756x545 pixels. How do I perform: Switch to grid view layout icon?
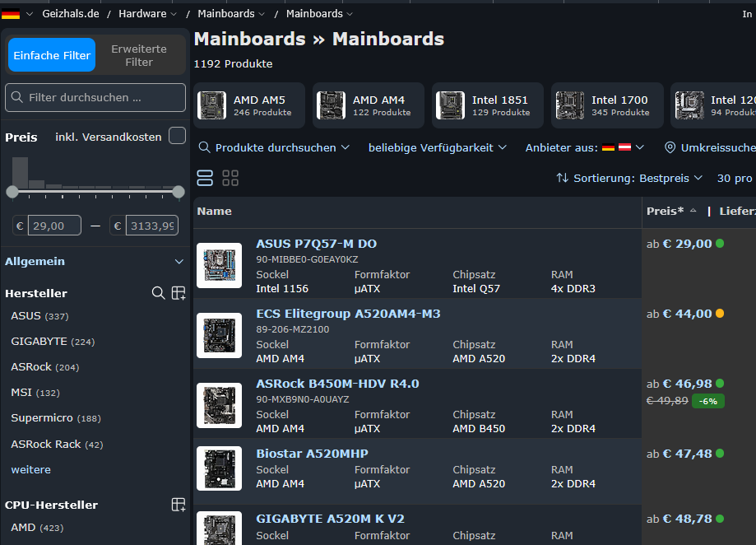tap(230, 178)
